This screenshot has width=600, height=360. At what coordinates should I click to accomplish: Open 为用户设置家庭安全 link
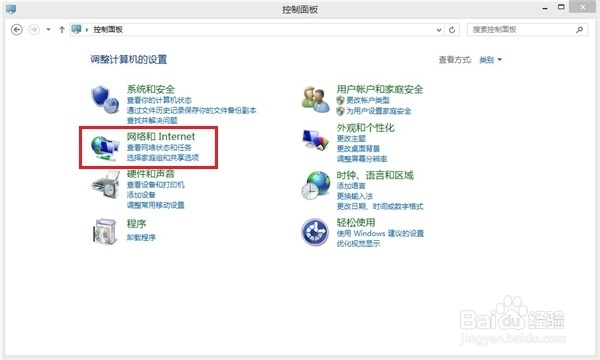point(379,111)
